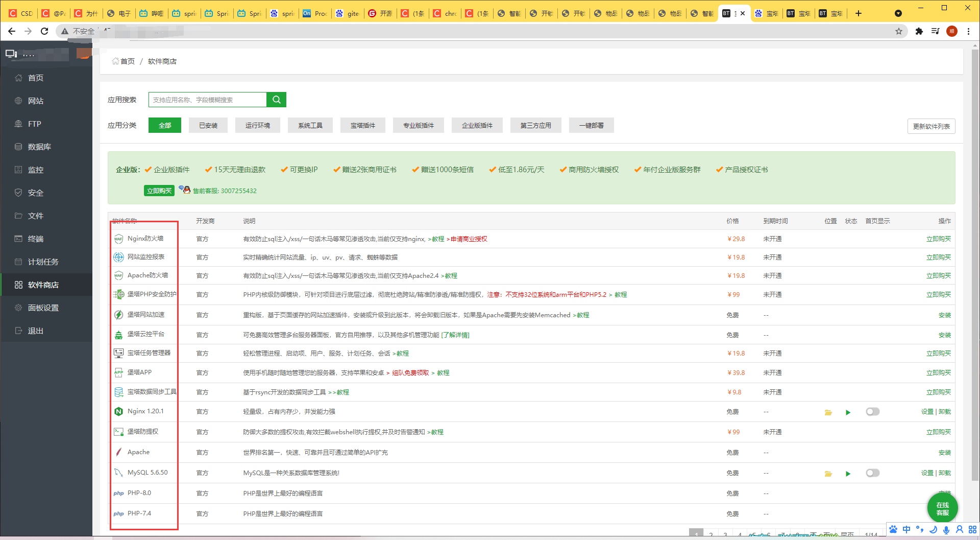Image resolution: width=980 pixels, height=540 pixels.
Task: Open the folder icon for MySQL 5.6.50
Action: [828, 474]
